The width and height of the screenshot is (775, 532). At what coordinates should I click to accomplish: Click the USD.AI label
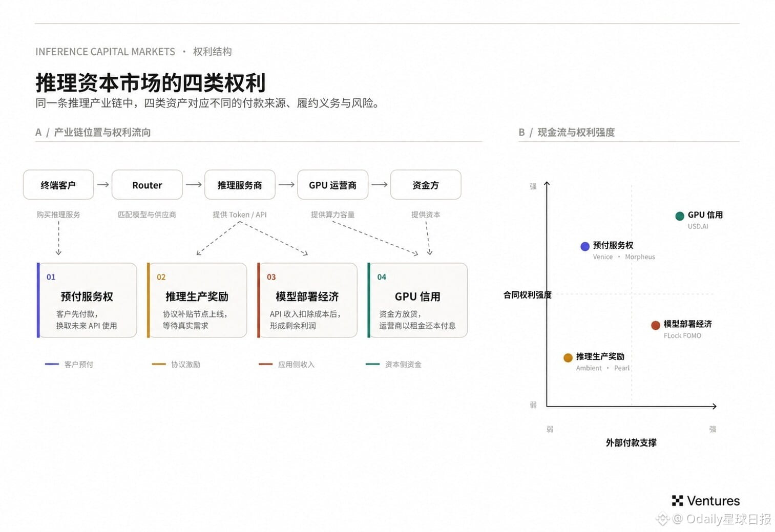pyautogui.click(x=698, y=226)
